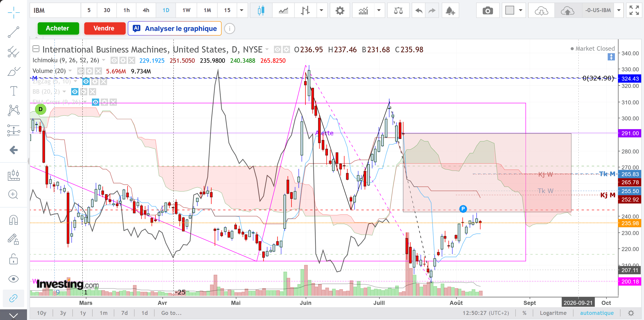Open Ichimoku indicator settings gear

point(123,60)
